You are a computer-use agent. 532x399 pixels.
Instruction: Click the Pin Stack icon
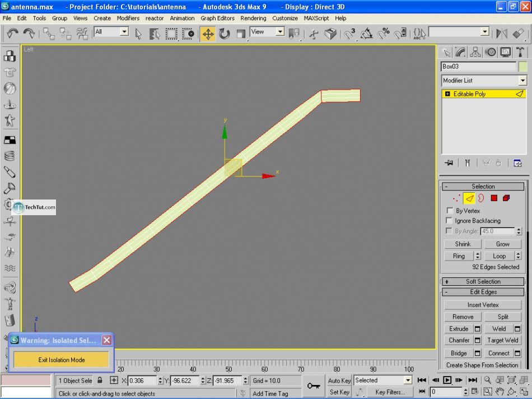click(449, 163)
